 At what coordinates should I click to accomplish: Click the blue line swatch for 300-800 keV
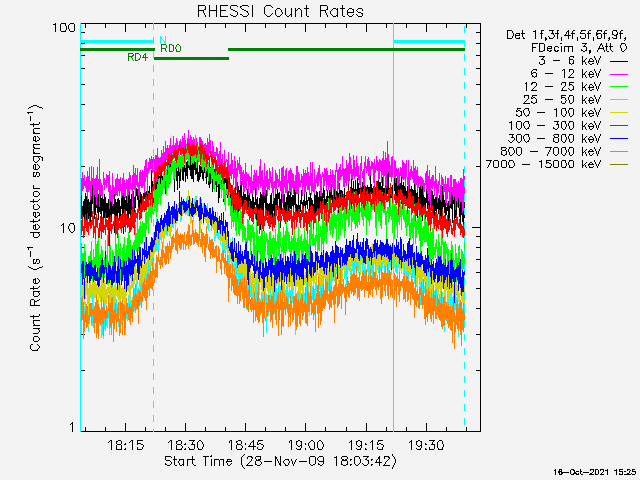(x=619, y=139)
